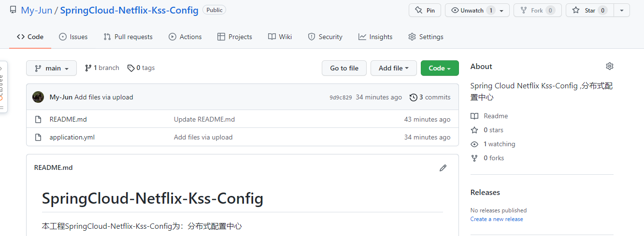The height and width of the screenshot is (236, 644).
Task: Click the 0 stars link in About
Action: pyautogui.click(x=487, y=130)
